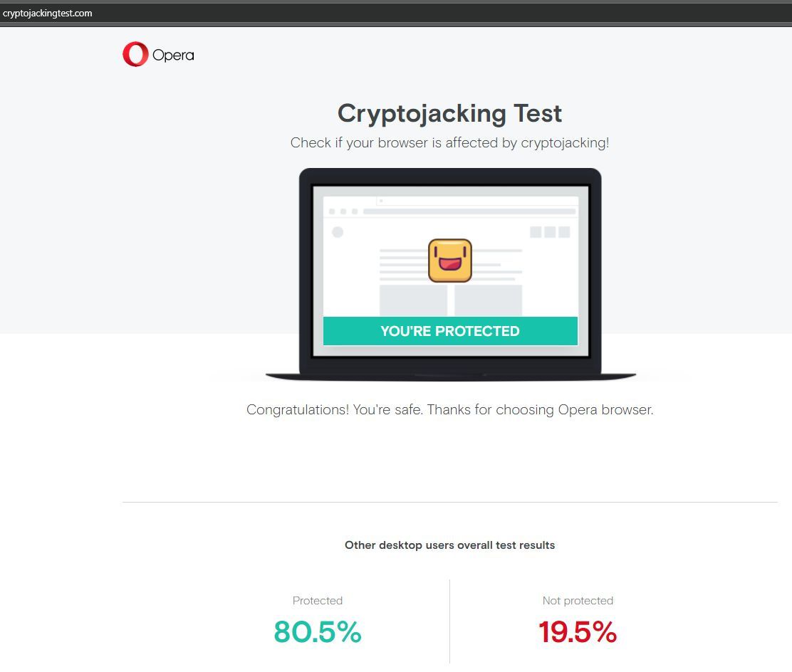Click the round avatar circle in mock browser
This screenshot has width=792, height=672.
338,232
